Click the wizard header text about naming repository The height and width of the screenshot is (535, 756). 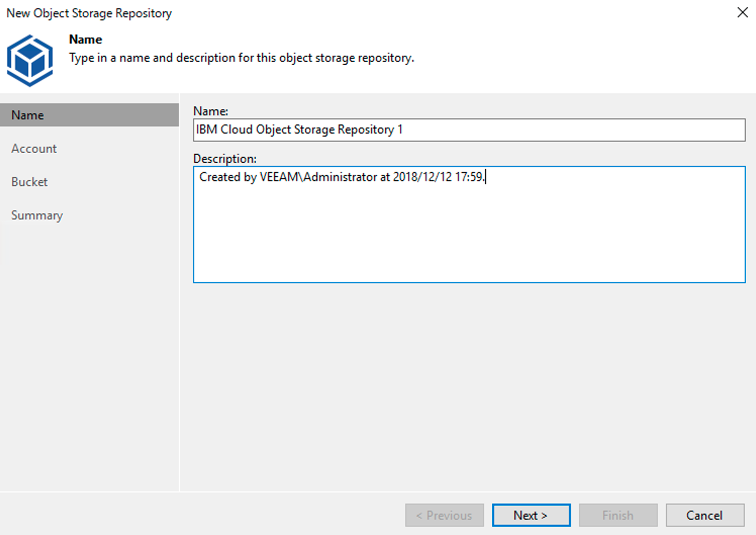click(241, 58)
